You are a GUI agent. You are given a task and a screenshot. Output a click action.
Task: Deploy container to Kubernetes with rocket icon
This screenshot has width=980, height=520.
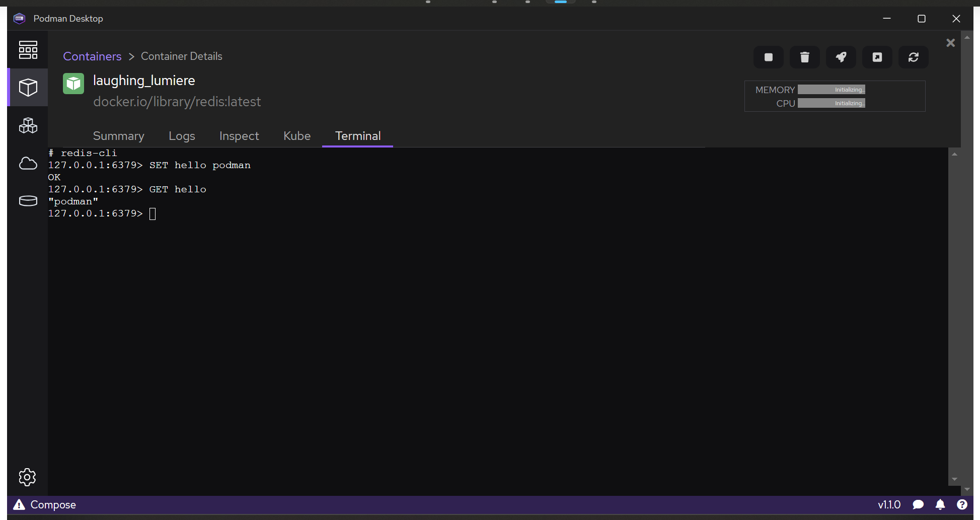pyautogui.click(x=841, y=57)
